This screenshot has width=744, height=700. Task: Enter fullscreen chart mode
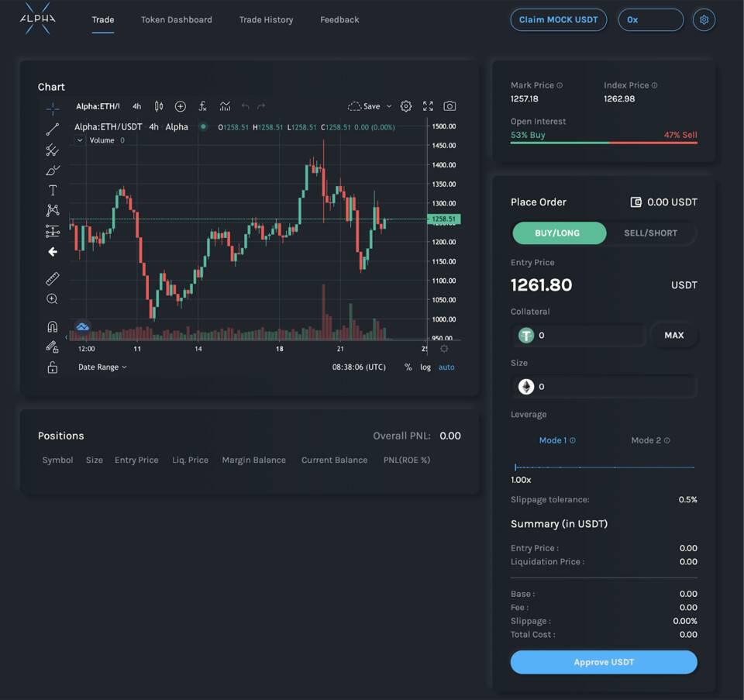click(428, 106)
